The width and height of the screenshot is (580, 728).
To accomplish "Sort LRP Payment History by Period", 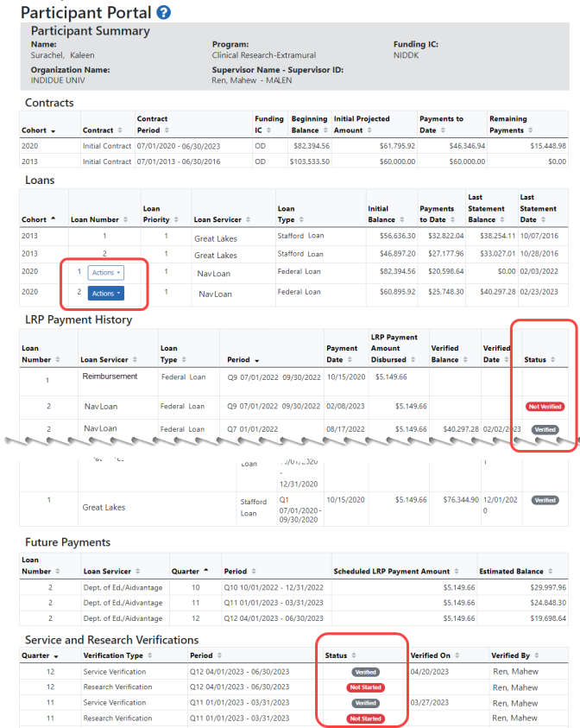I will (x=243, y=360).
